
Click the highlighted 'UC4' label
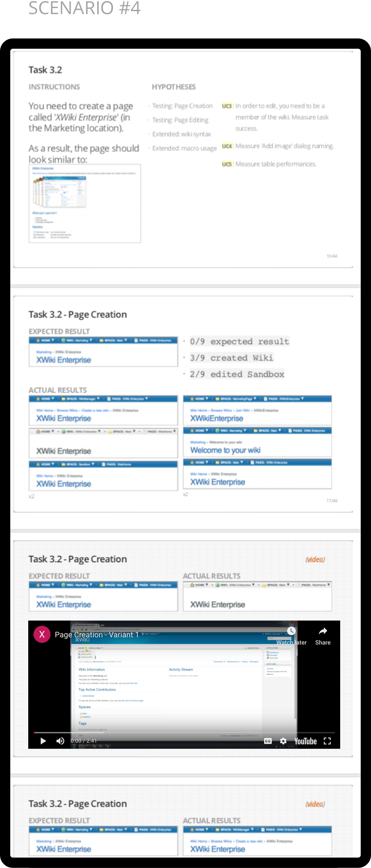(227, 146)
